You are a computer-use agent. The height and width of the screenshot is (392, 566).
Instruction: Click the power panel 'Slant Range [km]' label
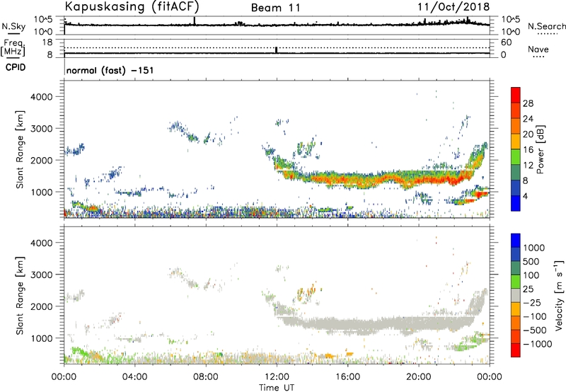[20, 149]
